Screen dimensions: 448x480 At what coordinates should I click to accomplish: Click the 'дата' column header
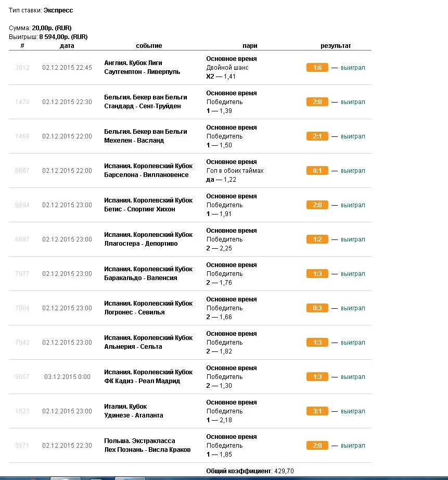(x=67, y=46)
